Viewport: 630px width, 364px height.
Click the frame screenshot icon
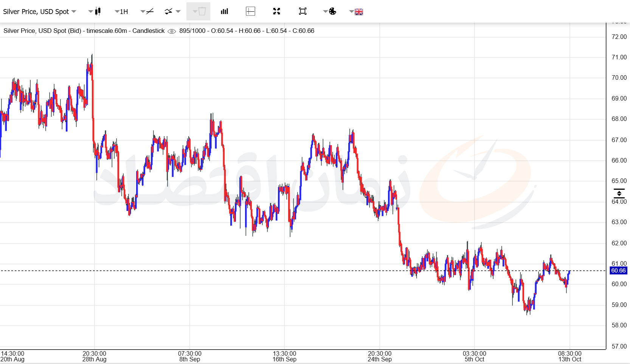click(303, 11)
